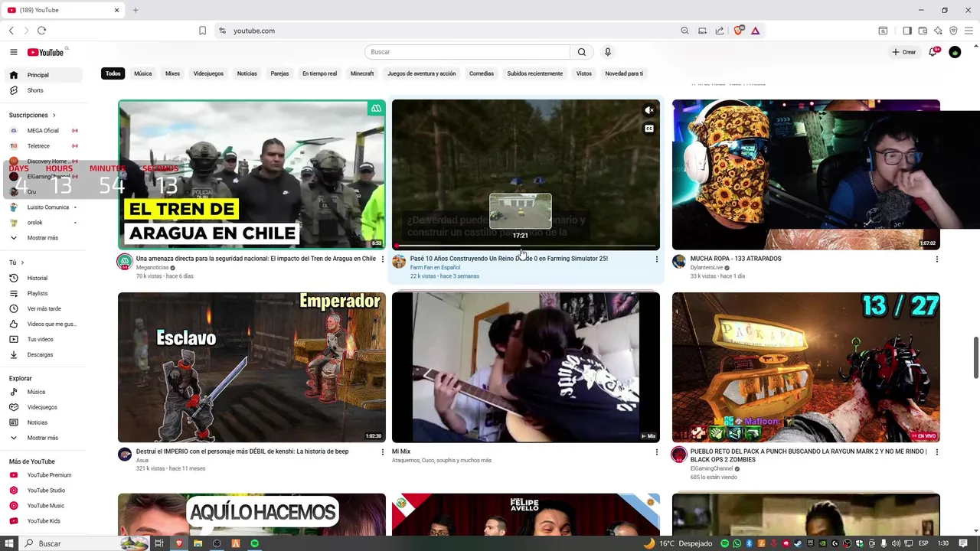Open the Farm Fan en Español channel

[x=435, y=267]
